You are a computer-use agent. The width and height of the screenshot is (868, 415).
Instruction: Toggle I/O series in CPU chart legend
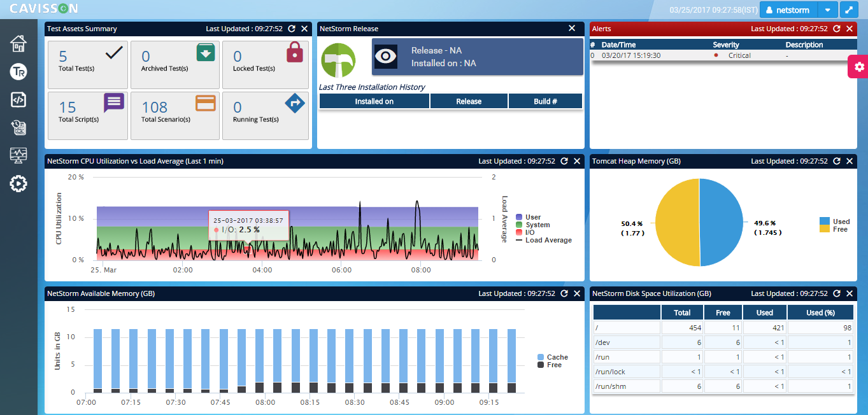525,232
